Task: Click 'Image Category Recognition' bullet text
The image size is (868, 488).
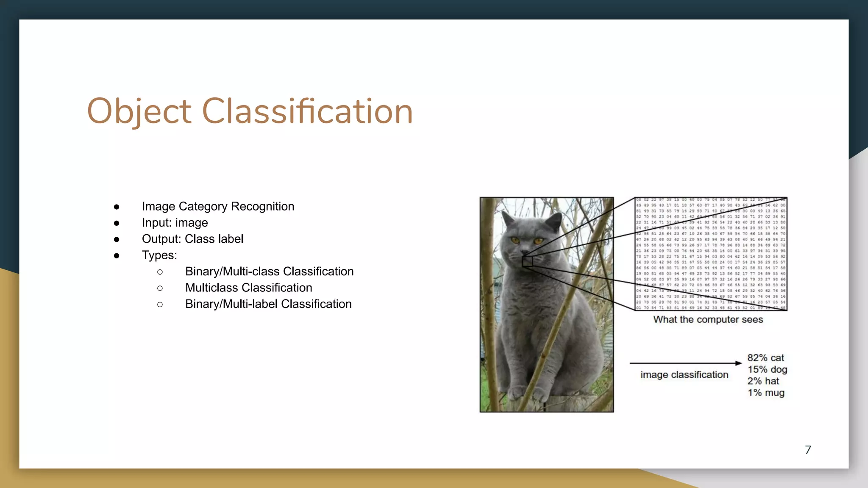Action: pos(218,206)
